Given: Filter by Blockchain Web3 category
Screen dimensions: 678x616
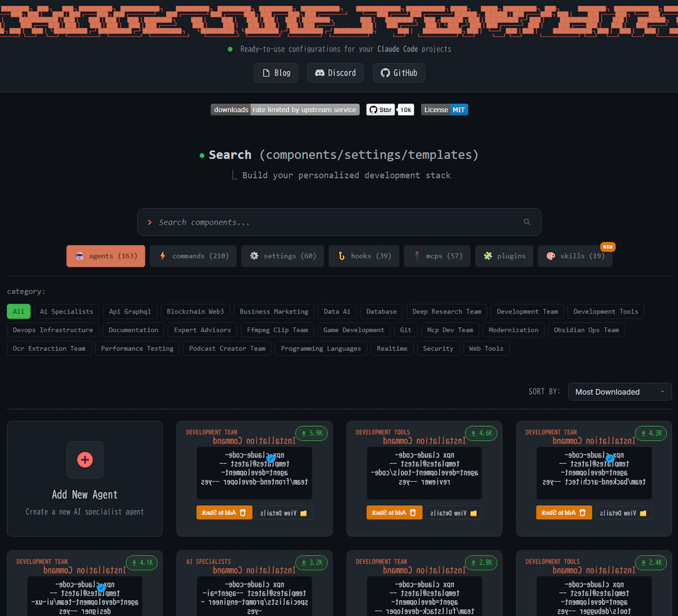Looking at the screenshot, I should tap(195, 311).
